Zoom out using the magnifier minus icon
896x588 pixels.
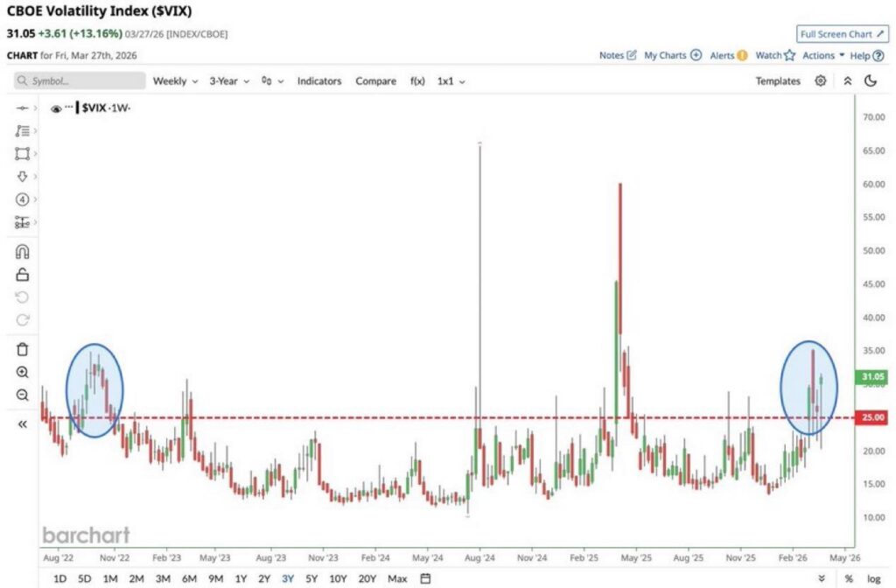coord(23,395)
